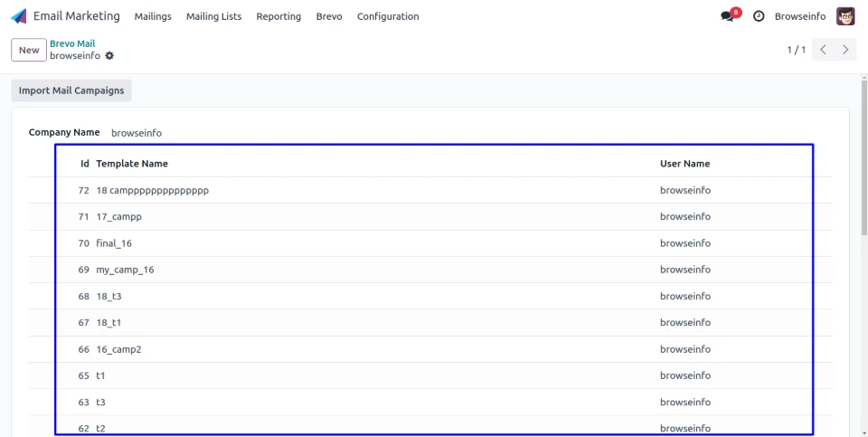This screenshot has height=437, width=868.
Task: Click the New record button
Action: [x=29, y=50]
